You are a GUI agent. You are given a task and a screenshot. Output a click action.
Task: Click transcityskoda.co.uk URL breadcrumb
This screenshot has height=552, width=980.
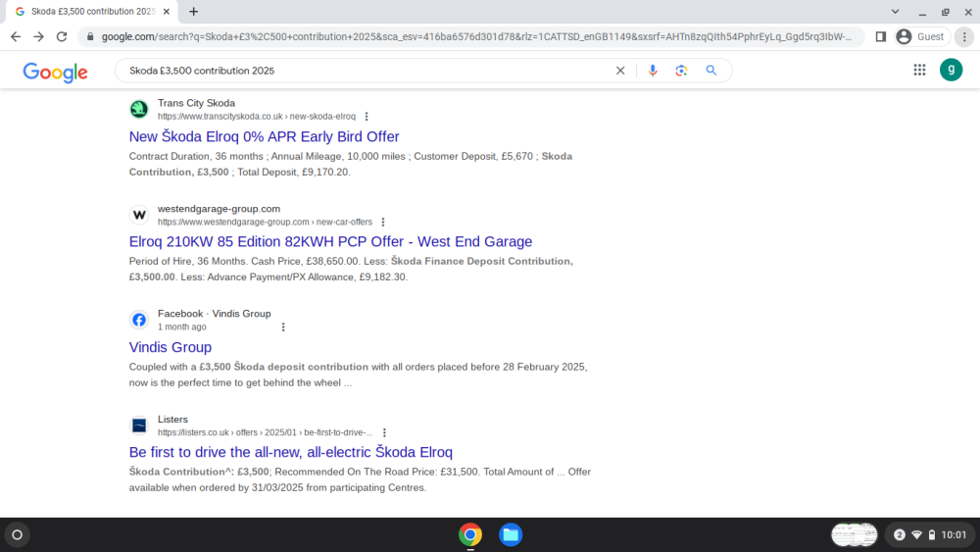(x=256, y=117)
